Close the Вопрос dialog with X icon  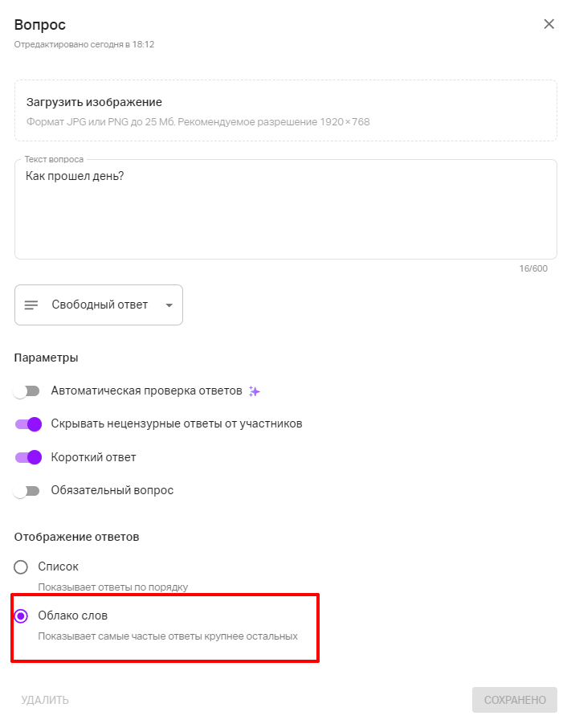[x=549, y=24]
